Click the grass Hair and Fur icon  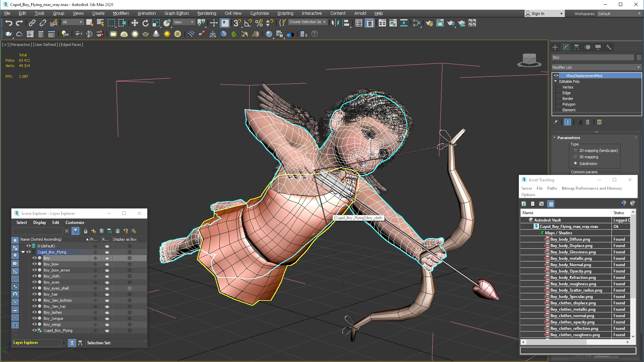pos(234,34)
